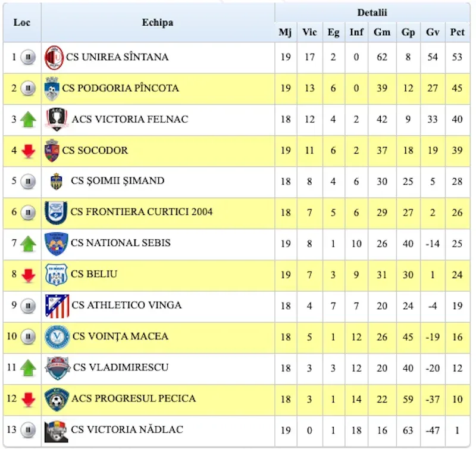
Task: Click the ACS Progresul Pecica football crest
Action: (x=57, y=399)
